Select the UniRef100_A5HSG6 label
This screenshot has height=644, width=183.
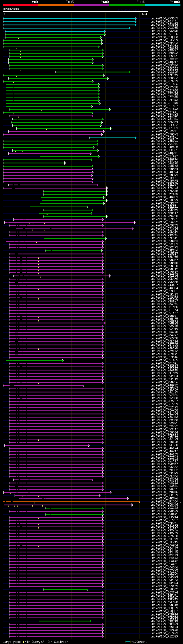(164, 323)
